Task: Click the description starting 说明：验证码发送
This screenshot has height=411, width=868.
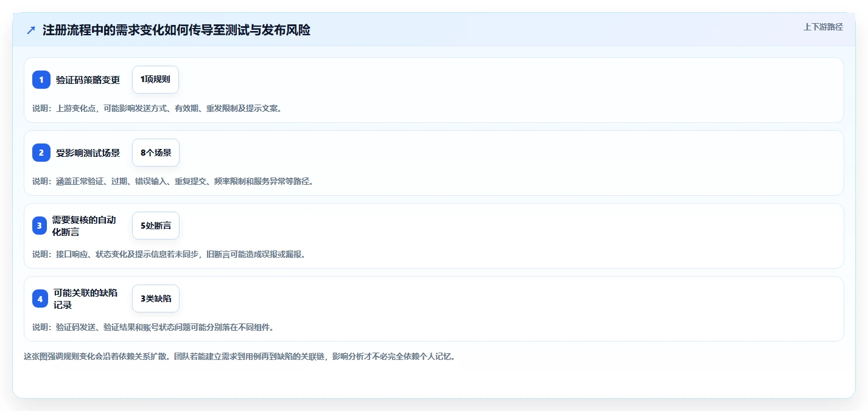Action: (x=153, y=327)
